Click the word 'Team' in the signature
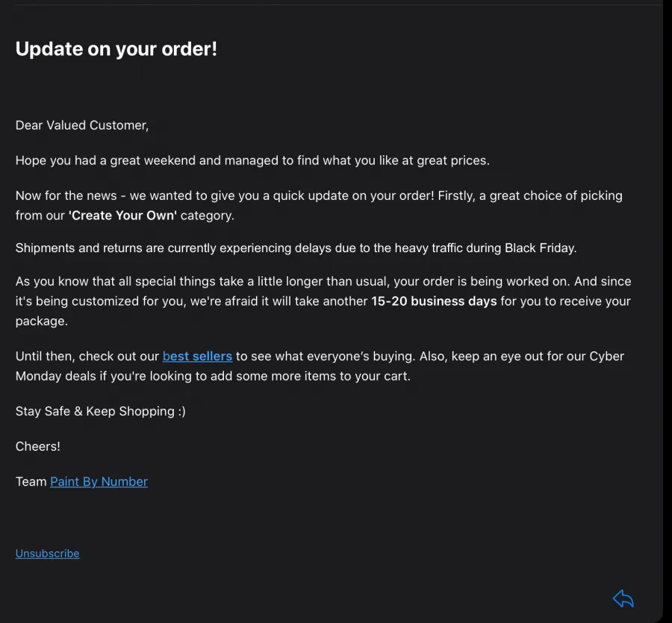Viewport: 672px width, 623px height. coord(31,482)
